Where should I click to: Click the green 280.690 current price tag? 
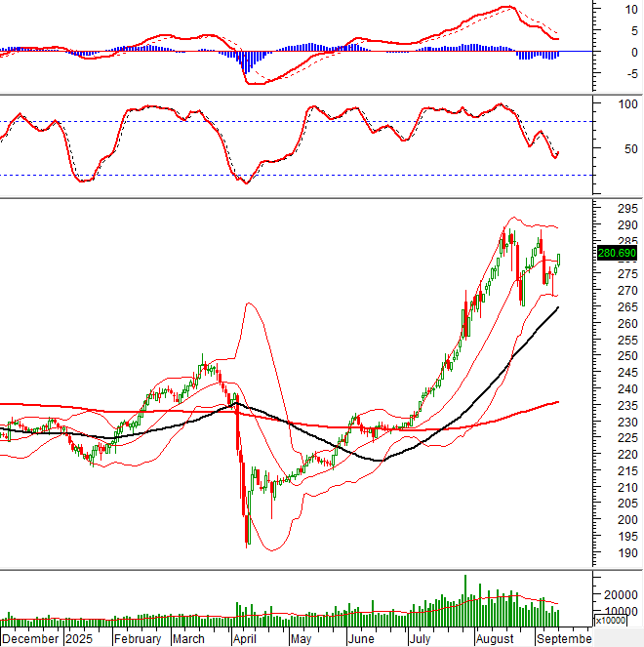[617, 254]
